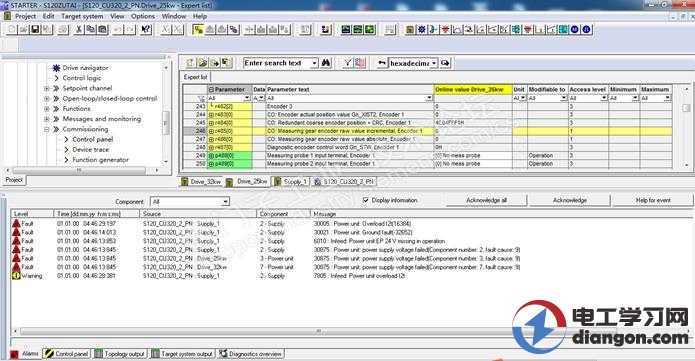Click the context help arrow-question icon
This screenshot has height=361, width=695.
145,29
